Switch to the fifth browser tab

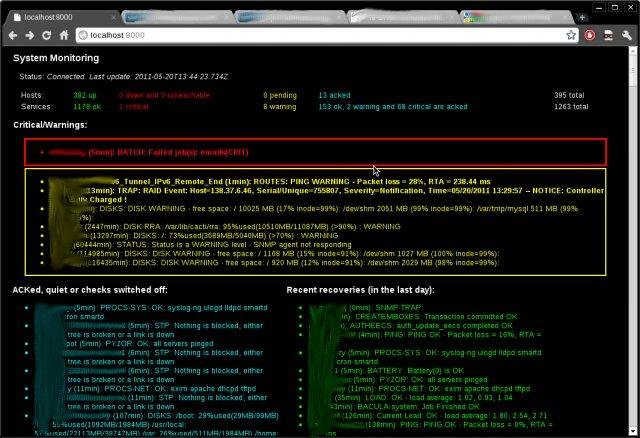(x=517, y=17)
